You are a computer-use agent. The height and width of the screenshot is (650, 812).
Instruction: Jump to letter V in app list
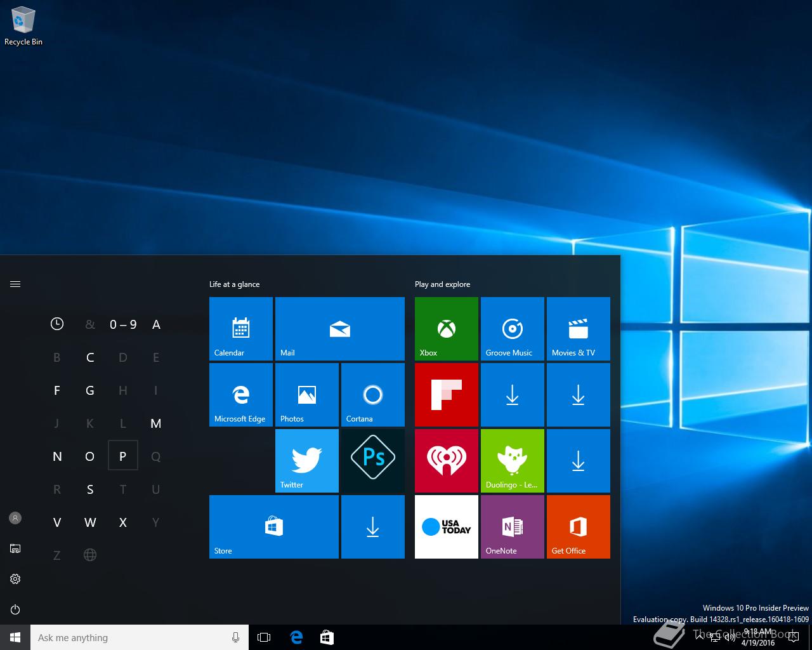tap(57, 522)
